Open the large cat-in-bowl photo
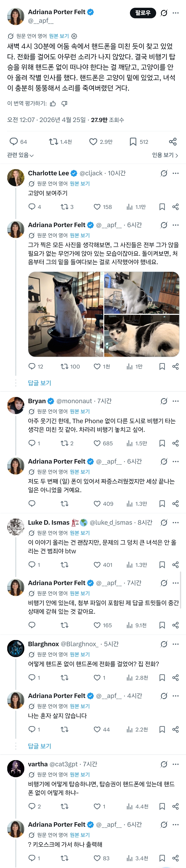 click(x=66, y=314)
